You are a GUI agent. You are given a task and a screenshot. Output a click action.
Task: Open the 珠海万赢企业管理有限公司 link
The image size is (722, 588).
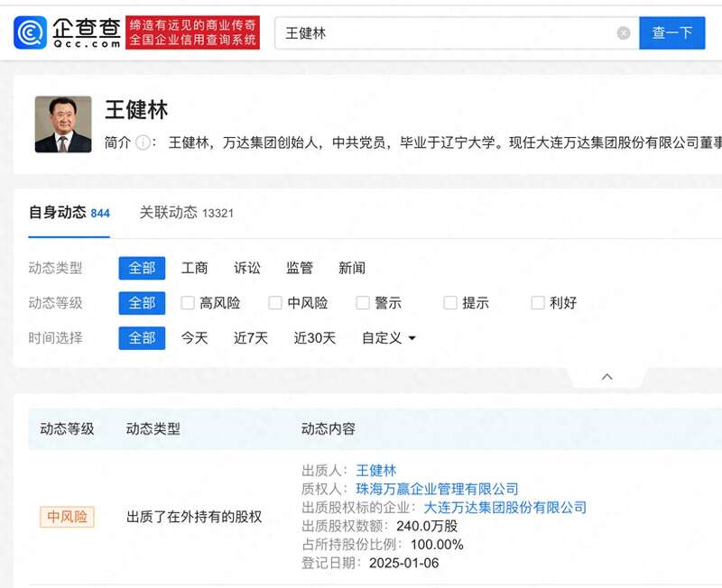pos(437,489)
